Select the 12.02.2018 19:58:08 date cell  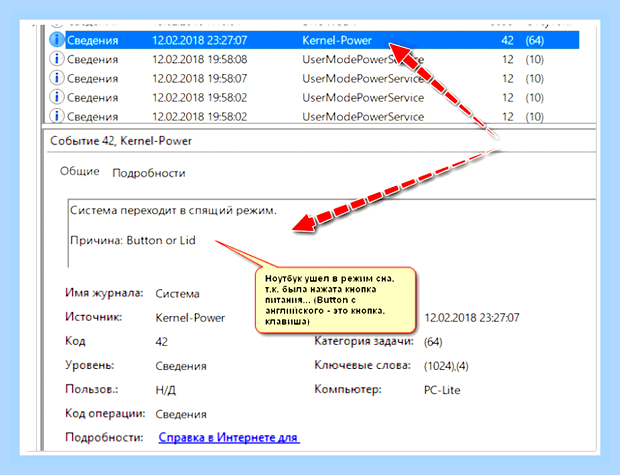click(200, 59)
